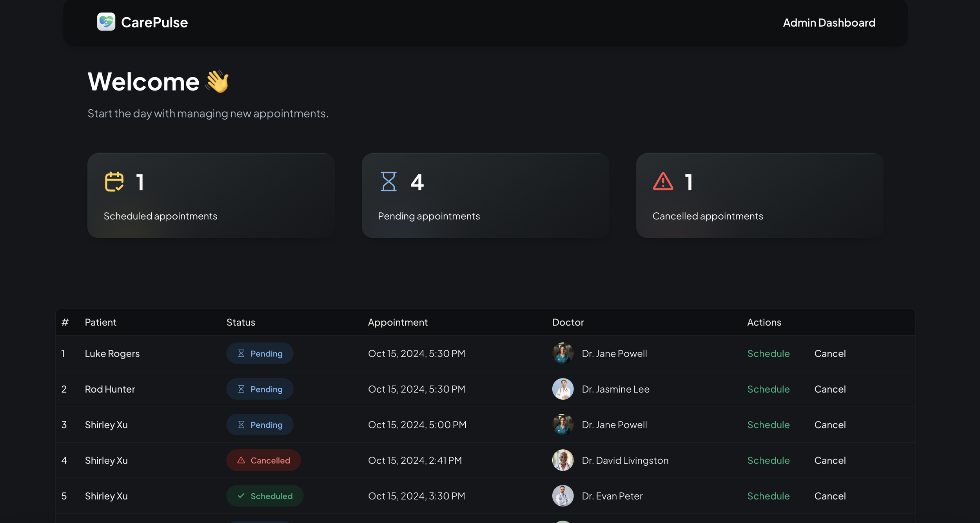Click the Pending badge for Luke Rogers
Viewport: 980px width, 523px height.
260,353
